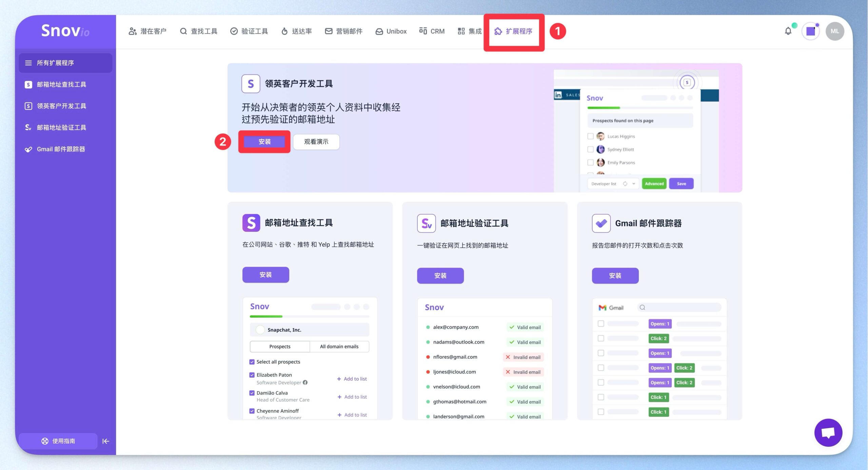
Task: Open the 集成 nav tab
Action: pos(470,31)
